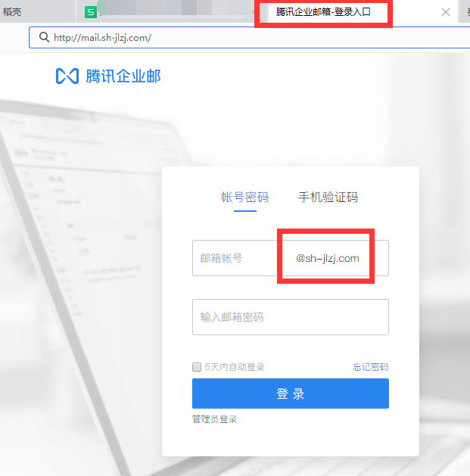The width and height of the screenshot is (470, 476).
Task: Click the 腾讯企业邮 wordmark text
Action: 123,76
